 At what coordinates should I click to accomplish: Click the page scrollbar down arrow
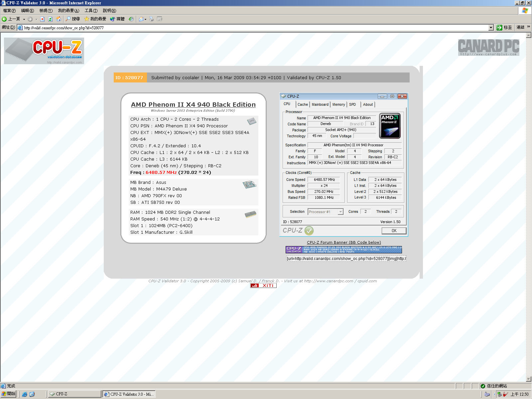pos(529,379)
